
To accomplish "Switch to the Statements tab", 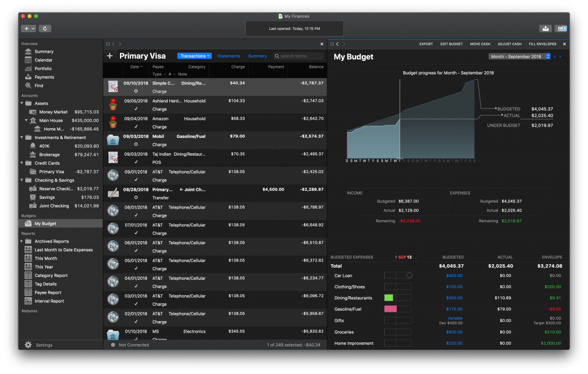I will point(229,56).
